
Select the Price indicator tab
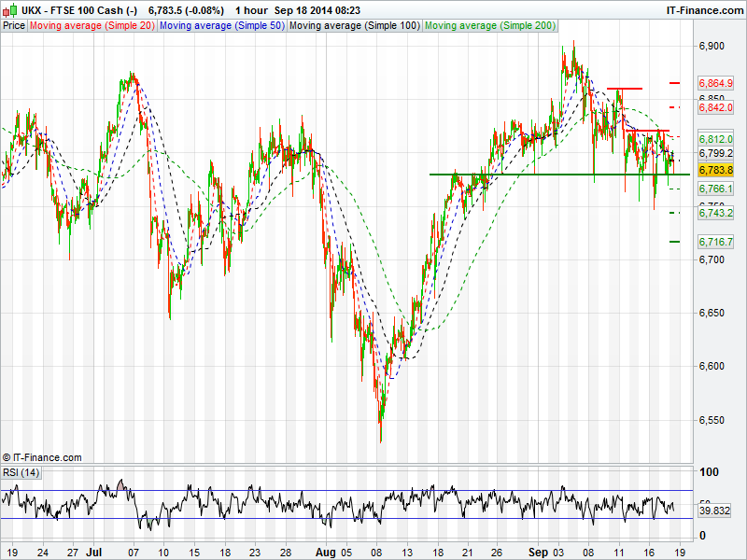point(14,26)
